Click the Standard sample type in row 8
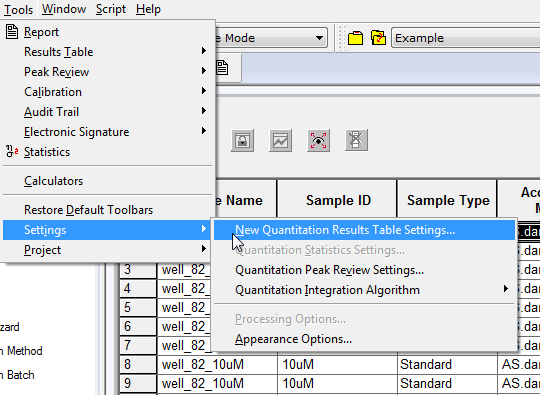Screen dimensions: 540x395 (x=447, y=364)
